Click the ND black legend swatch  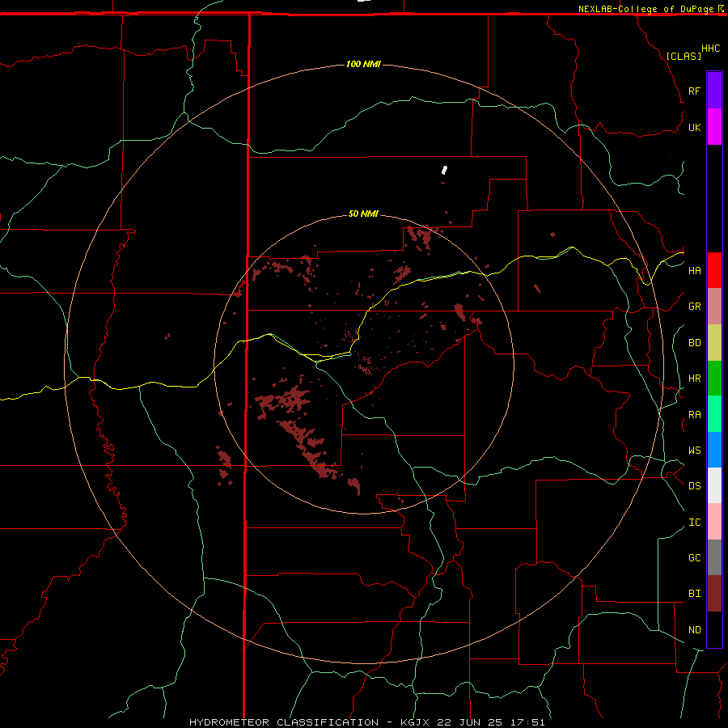[714, 629]
